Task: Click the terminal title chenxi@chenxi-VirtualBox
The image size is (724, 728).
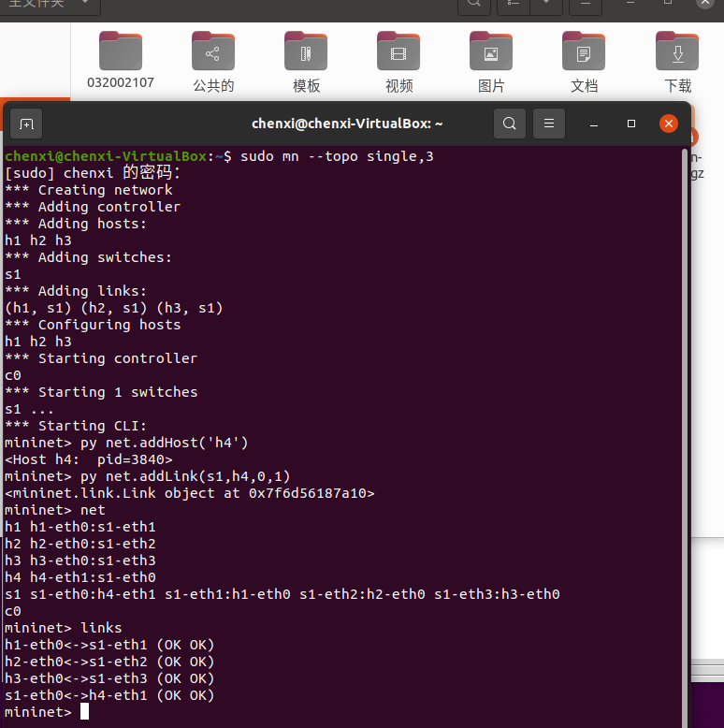Action: tap(347, 124)
